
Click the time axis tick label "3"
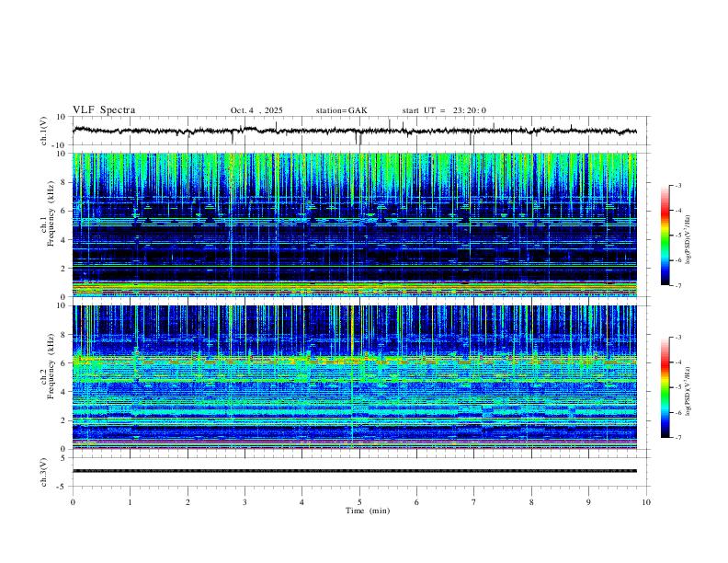[x=245, y=502]
